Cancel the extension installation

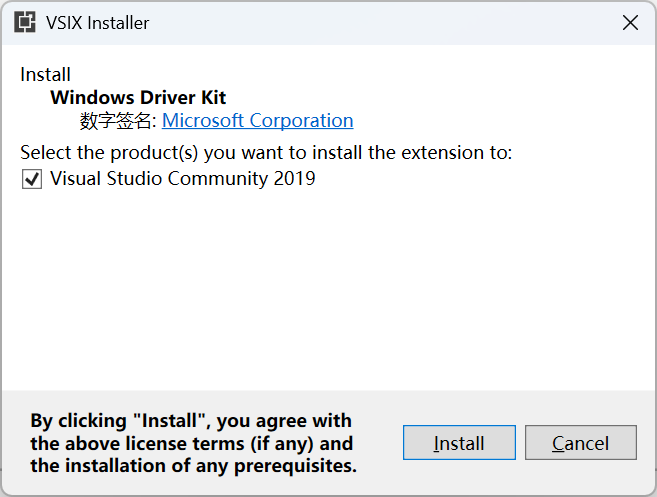[581, 443]
